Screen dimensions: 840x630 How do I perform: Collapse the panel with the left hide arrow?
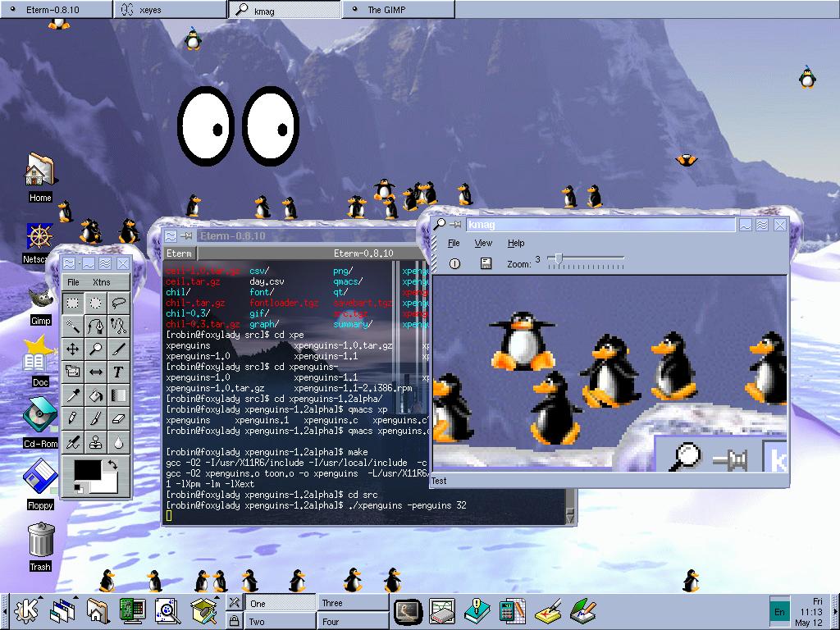coord(6,611)
